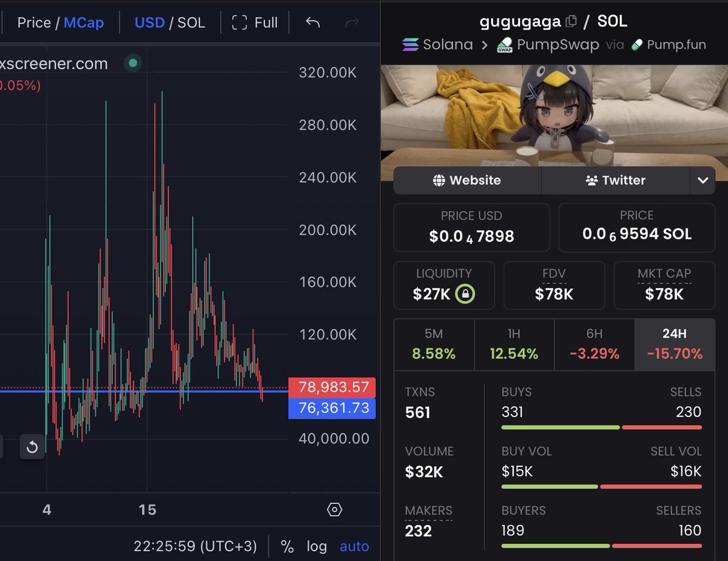Image resolution: width=728 pixels, height=561 pixels.
Task: Click the redo arrow in chart toolbar
Action: coord(352,22)
